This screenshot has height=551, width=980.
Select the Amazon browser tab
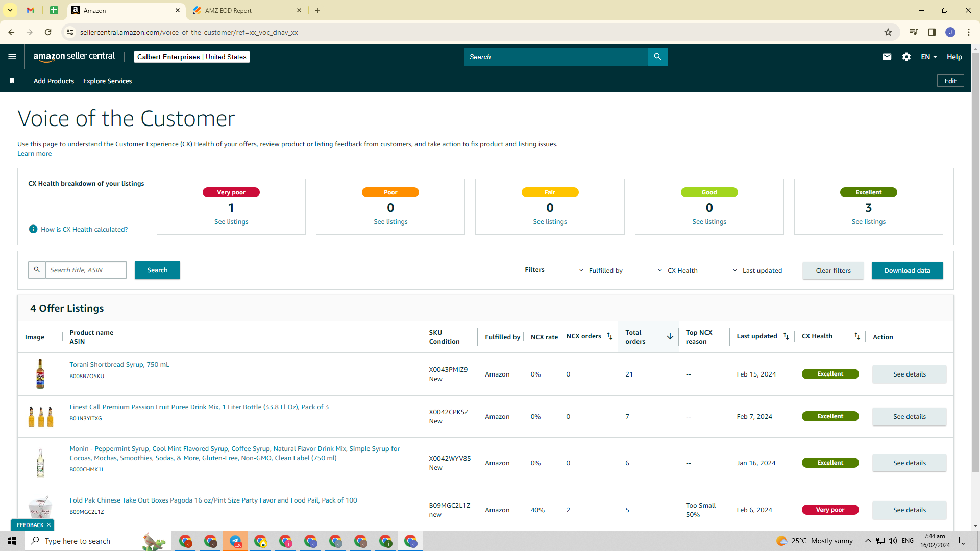[127, 10]
